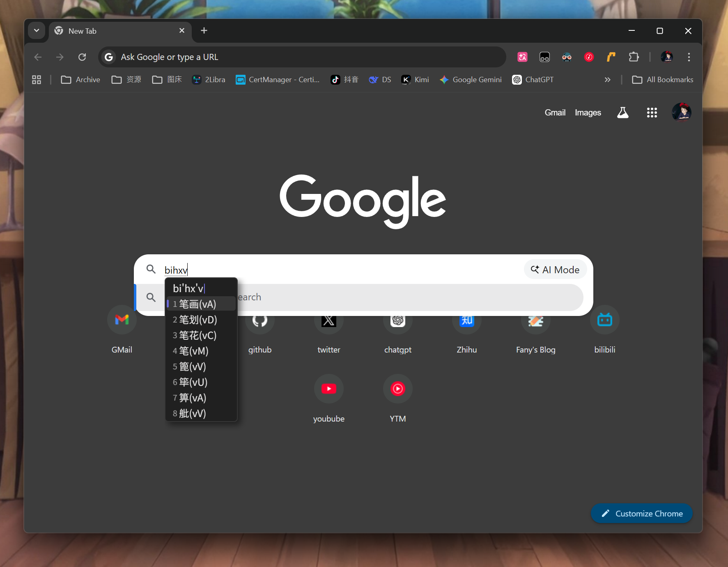Open the red circular music extension icon
The image size is (728, 567).
589,57
